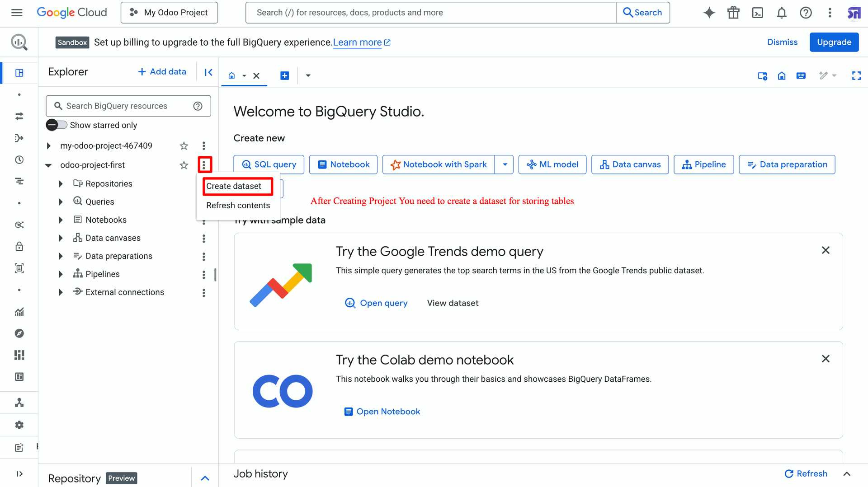Click the fullscreen icon in the tab bar
The width and height of the screenshot is (868, 487).
click(856, 76)
